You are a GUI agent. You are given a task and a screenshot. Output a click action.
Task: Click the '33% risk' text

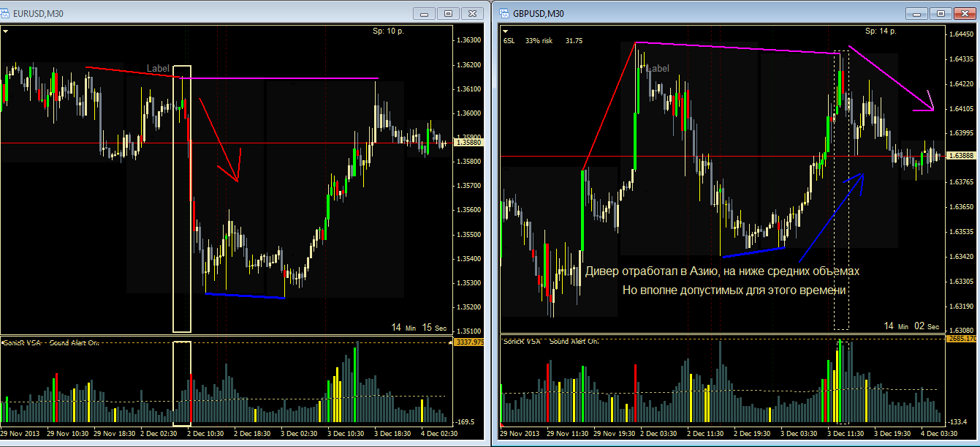click(x=539, y=41)
